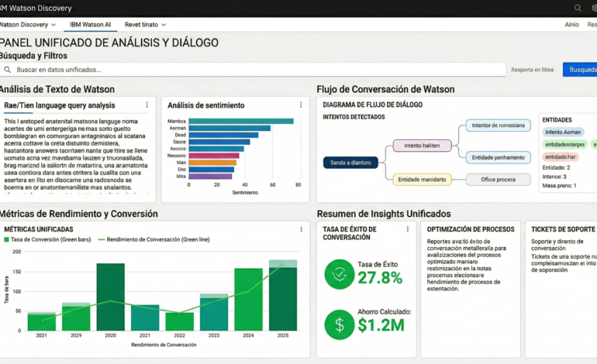Click the INTENTOS DETECTADOS label
The height and width of the screenshot is (364, 597).
(354, 117)
